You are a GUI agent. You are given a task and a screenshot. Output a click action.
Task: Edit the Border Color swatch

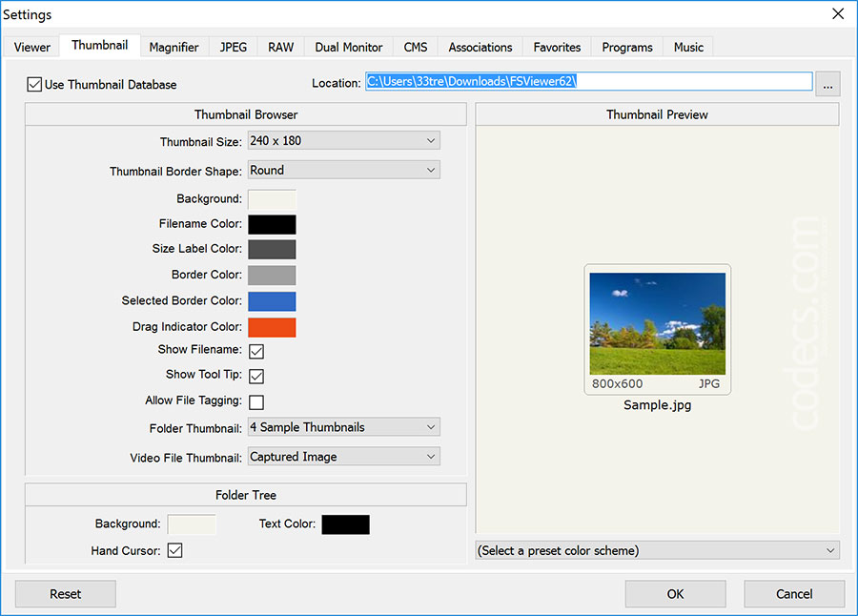pos(272,275)
